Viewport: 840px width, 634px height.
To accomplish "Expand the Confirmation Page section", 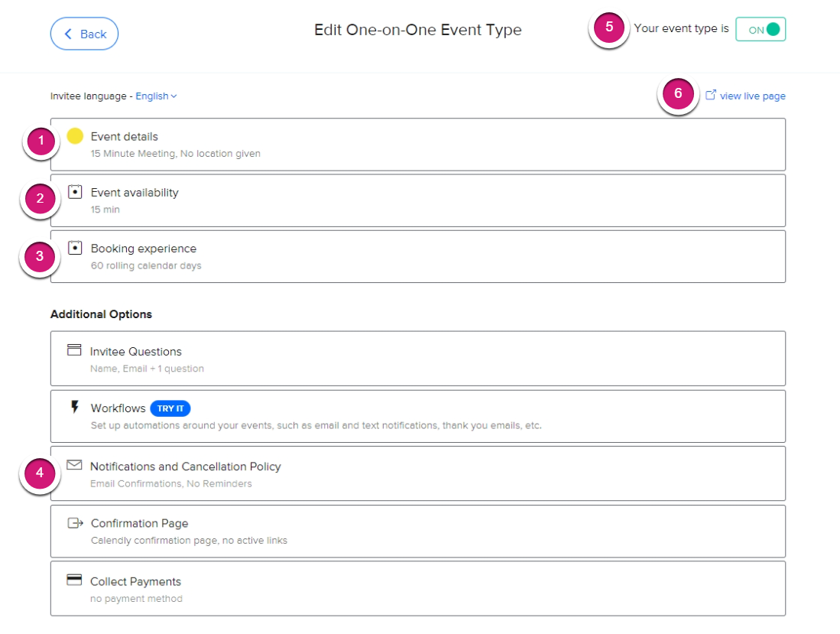I will 418,532.
